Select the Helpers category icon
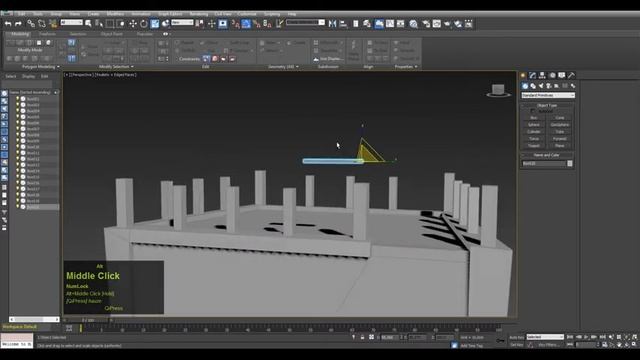The width and height of the screenshot is (640, 360). (x=557, y=86)
